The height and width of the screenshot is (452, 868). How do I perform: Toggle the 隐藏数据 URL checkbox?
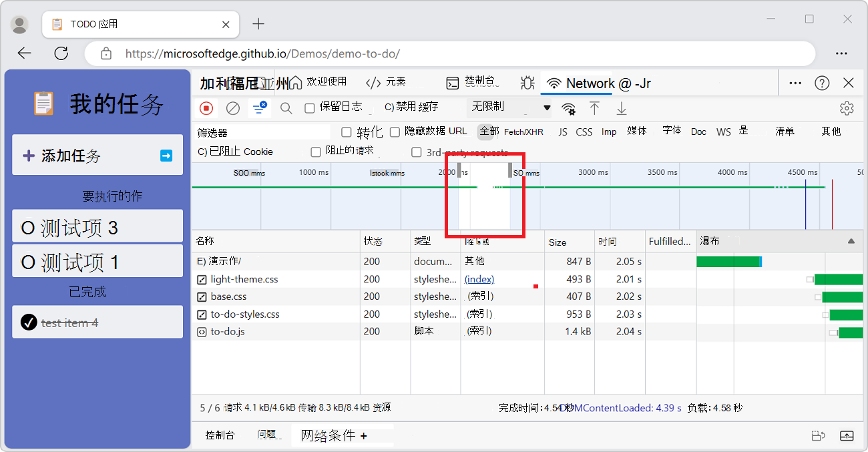coord(395,132)
